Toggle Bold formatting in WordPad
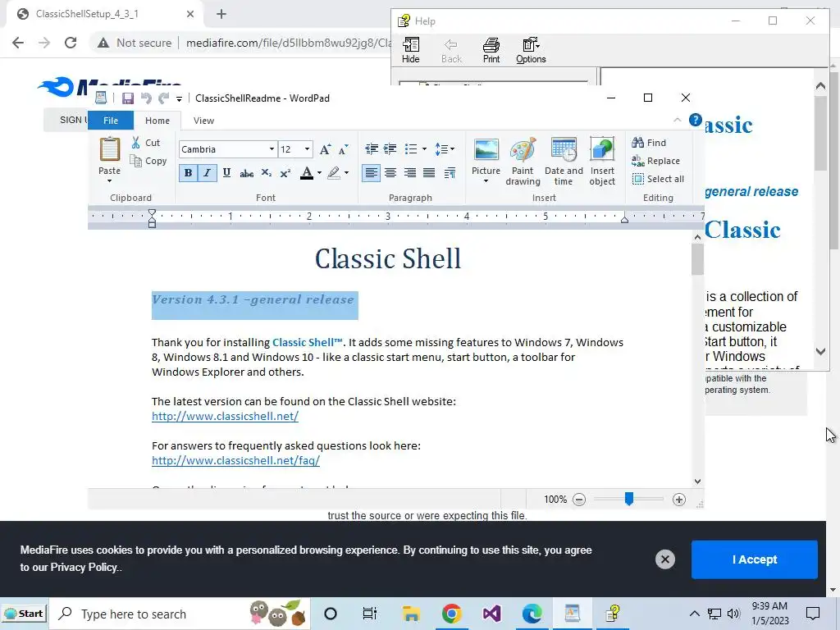 (x=188, y=172)
